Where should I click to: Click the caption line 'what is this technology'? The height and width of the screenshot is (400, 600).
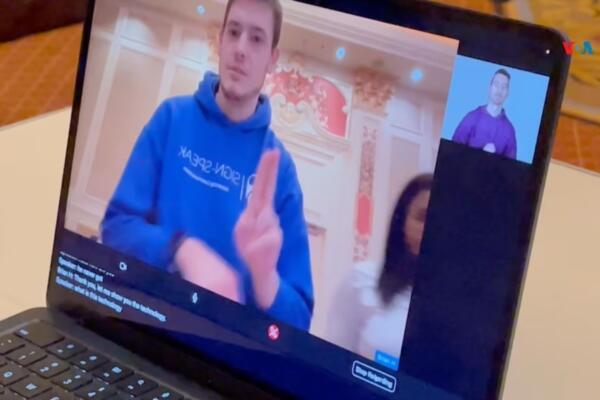coord(90,296)
